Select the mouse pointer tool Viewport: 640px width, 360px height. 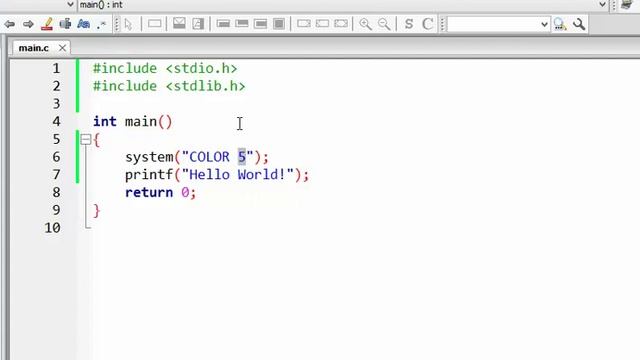click(129, 24)
